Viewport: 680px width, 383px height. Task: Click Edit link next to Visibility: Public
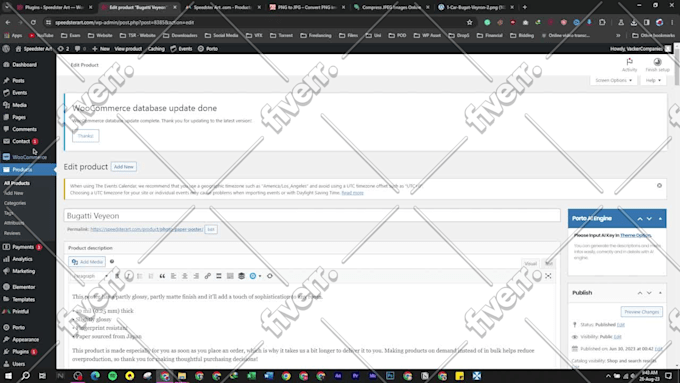tap(618, 337)
